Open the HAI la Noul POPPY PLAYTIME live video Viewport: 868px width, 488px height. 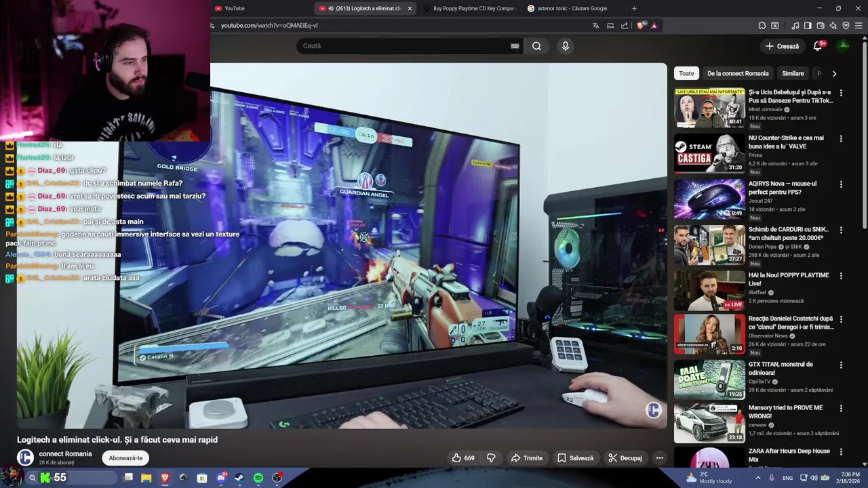coord(709,291)
